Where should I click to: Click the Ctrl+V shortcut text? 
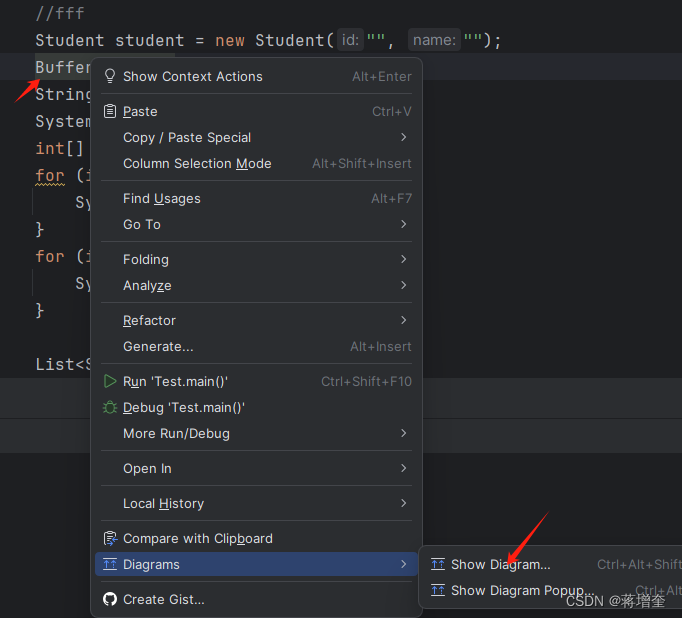pyautogui.click(x=392, y=111)
